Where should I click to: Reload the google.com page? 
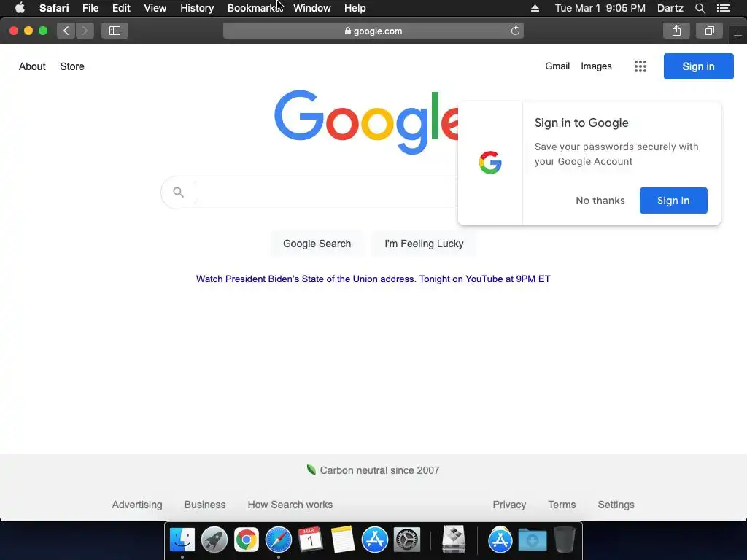(515, 31)
